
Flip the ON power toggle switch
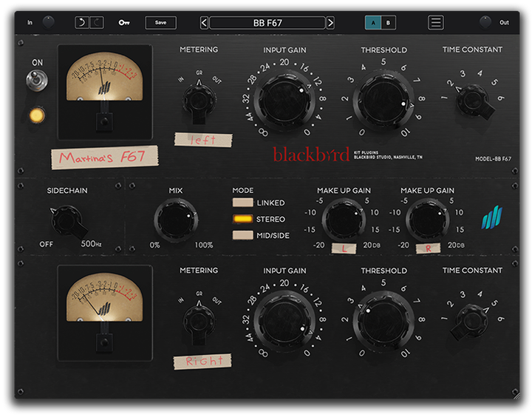pyautogui.click(x=36, y=81)
